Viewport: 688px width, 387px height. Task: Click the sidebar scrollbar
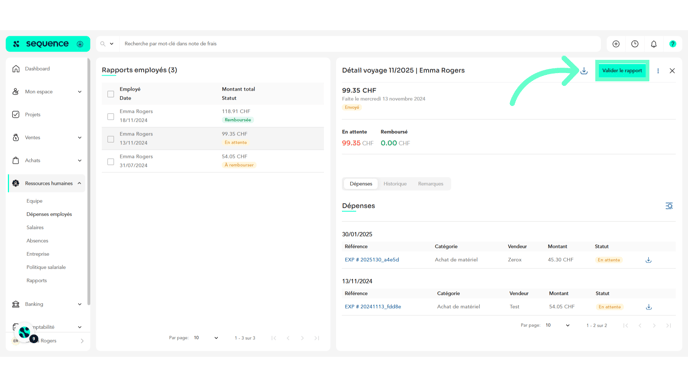pos(89,182)
